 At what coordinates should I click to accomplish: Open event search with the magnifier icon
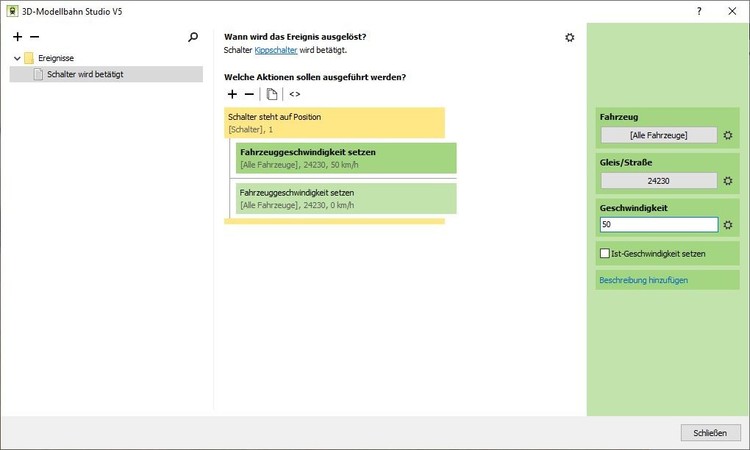[x=193, y=37]
